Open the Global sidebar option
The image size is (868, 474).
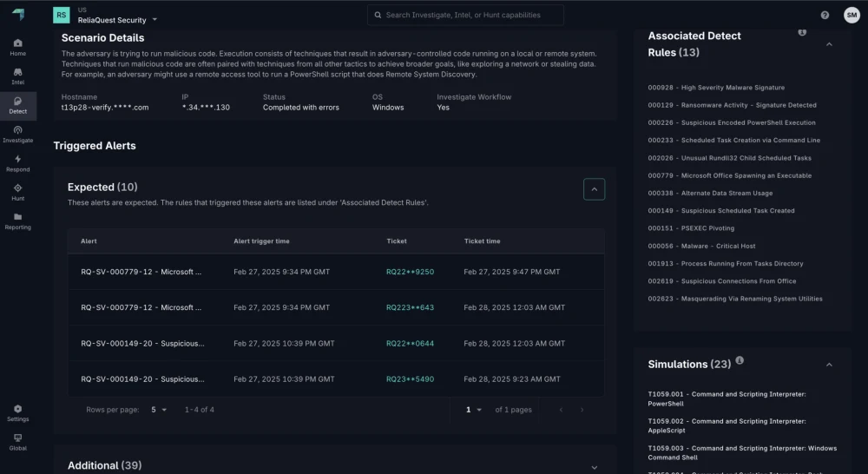17,442
